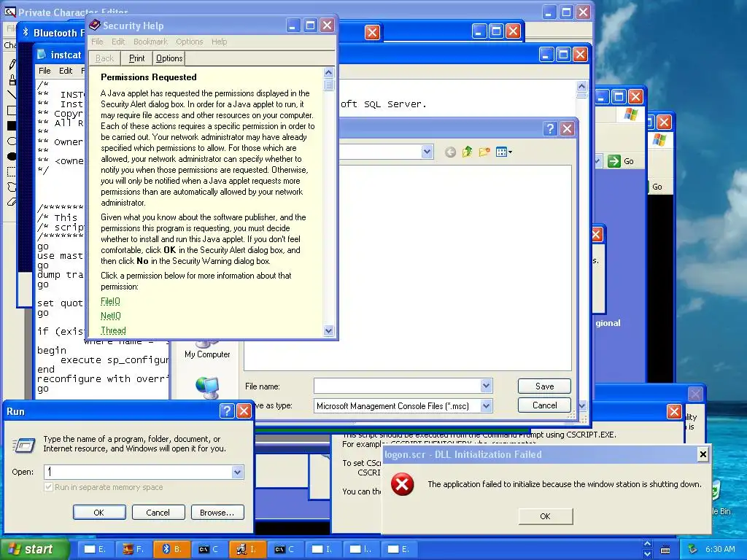The image size is (747, 560).
Task: Select the Filled Ellipse tool in character editor
Action: point(12,156)
